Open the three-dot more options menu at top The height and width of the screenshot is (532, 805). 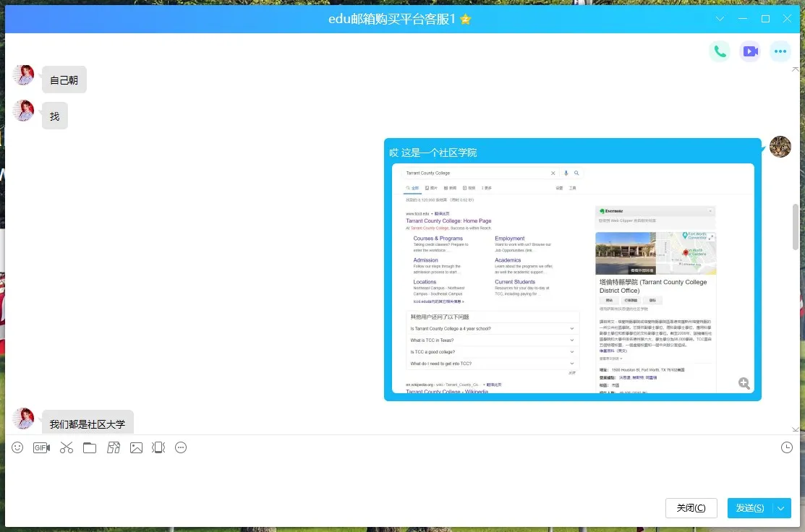(780, 51)
